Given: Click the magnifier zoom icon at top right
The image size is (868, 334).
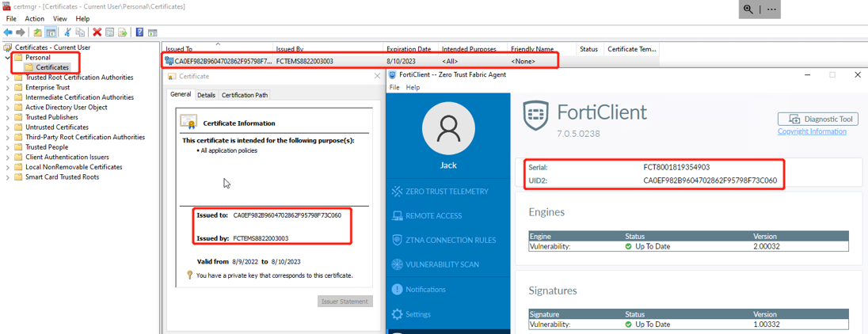Looking at the screenshot, I should 748,9.
